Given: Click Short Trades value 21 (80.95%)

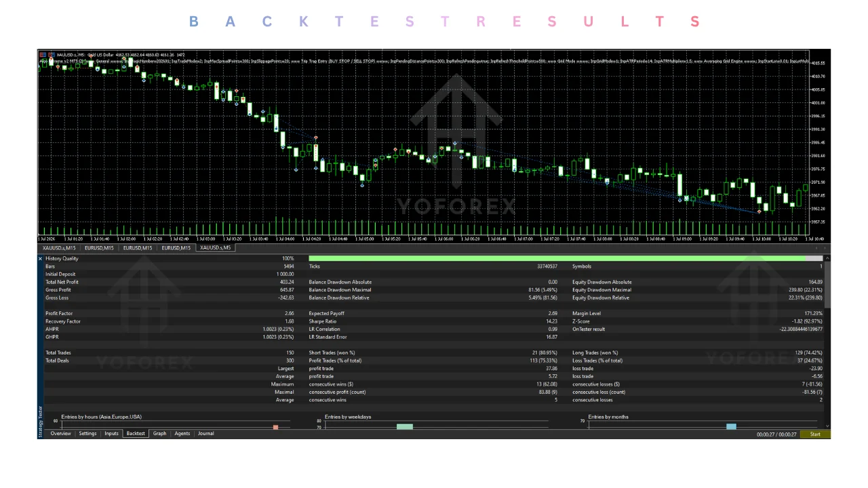Looking at the screenshot, I should pyautogui.click(x=545, y=352).
